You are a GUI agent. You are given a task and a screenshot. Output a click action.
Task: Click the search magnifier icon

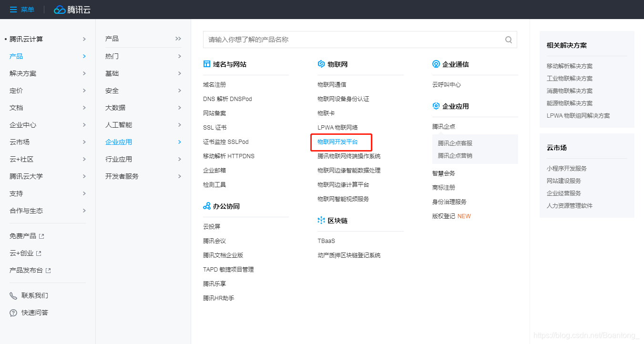tap(509, 40)
